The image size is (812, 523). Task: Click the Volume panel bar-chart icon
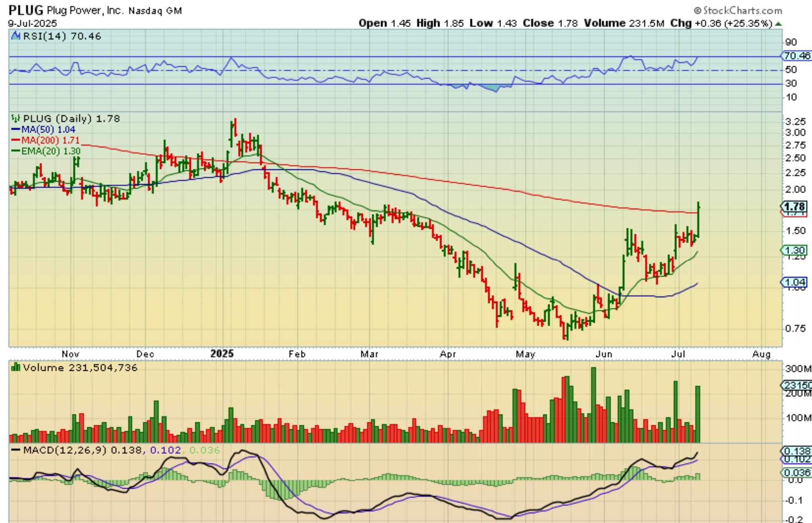pyautogui.click(x=16, y=367)
